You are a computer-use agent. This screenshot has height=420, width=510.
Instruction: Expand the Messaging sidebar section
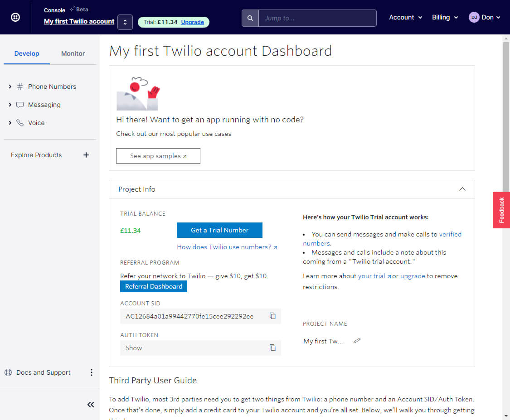(x=10, y=105)
